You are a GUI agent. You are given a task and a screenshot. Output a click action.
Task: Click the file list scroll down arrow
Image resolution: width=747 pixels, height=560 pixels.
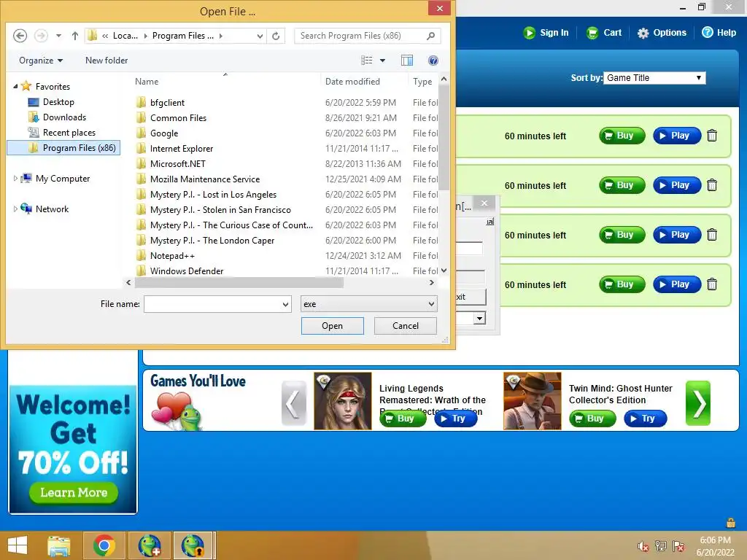(444, 271)
